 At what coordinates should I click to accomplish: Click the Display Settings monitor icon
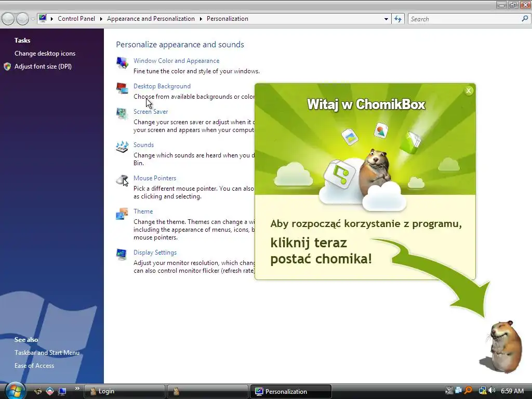122,255
